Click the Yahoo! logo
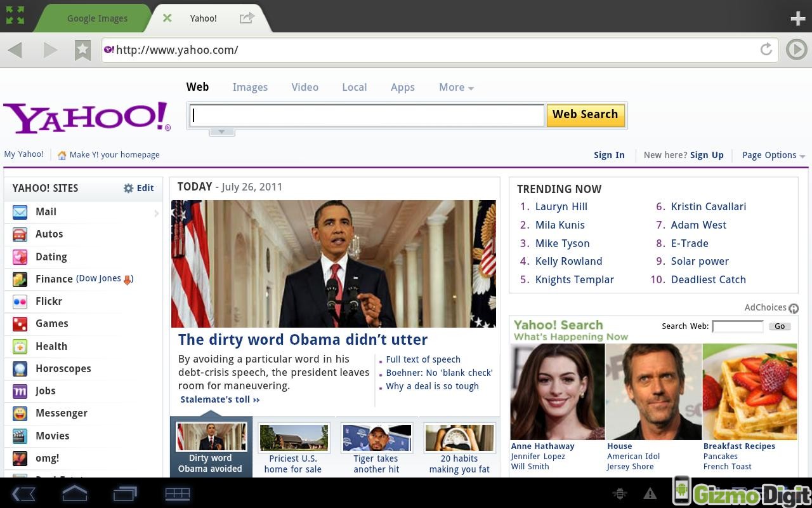This screenshot has width=812, height=508. (87, 117)
